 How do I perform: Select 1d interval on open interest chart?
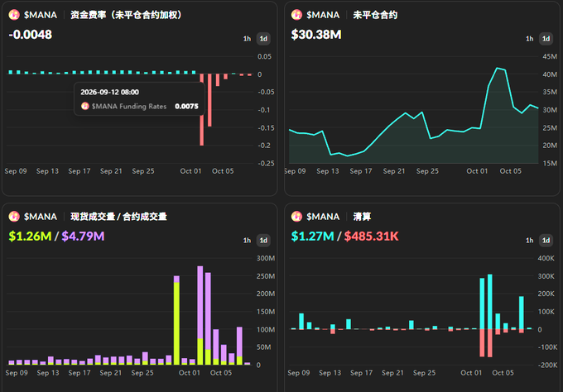(546, 39)
